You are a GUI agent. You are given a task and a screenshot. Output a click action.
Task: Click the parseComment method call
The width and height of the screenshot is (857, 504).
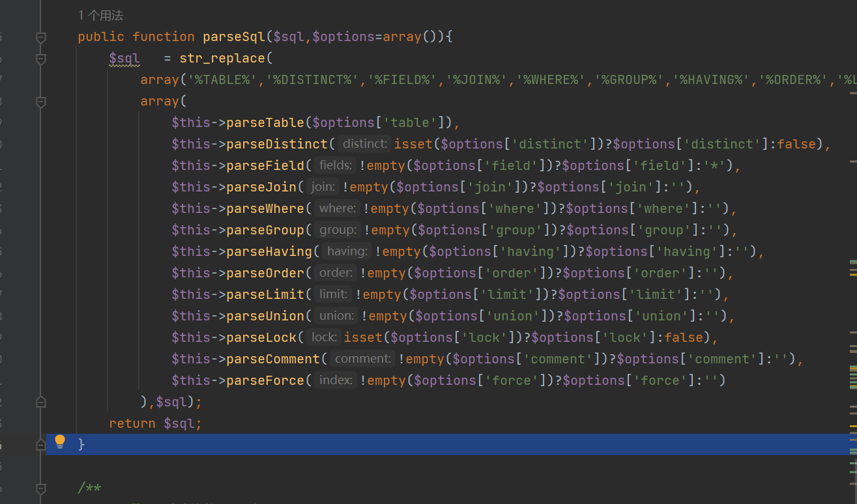point(273,359)
